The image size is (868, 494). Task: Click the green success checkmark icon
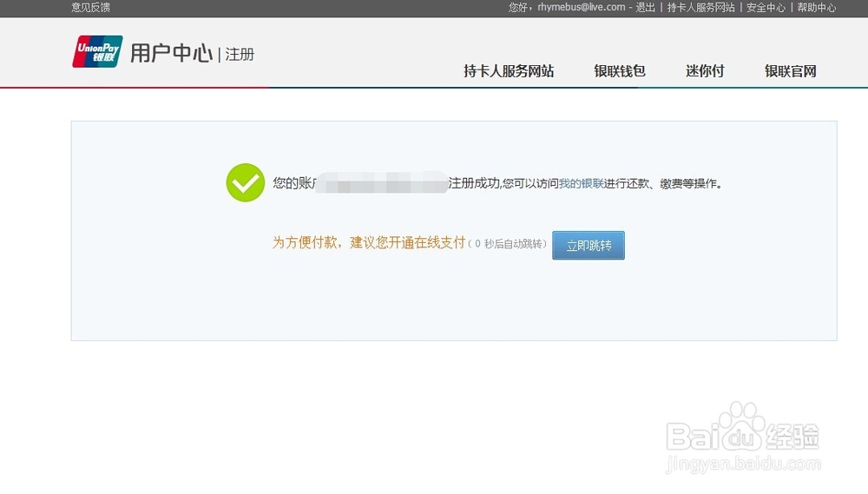[246, 183]
